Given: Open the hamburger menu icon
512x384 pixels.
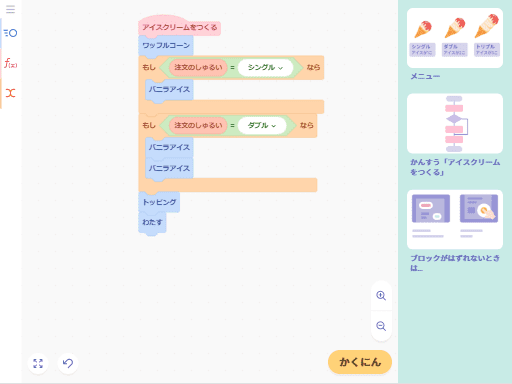Looking at the screenshot, I should 10,9.
